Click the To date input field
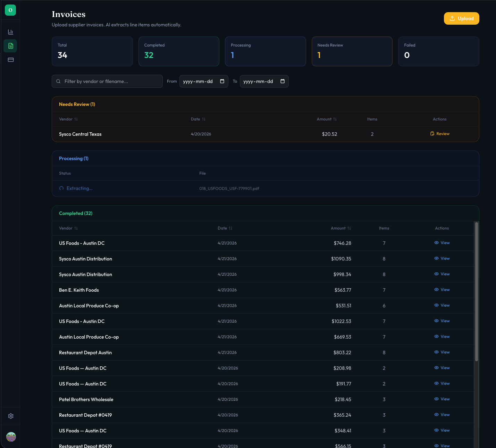 [x=264, y=81]
